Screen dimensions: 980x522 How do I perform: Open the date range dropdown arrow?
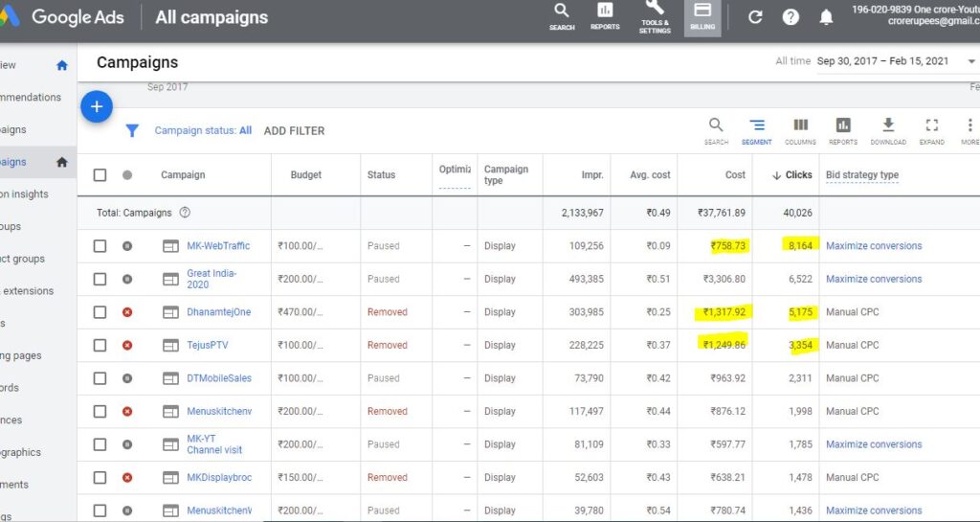point(971,61)
